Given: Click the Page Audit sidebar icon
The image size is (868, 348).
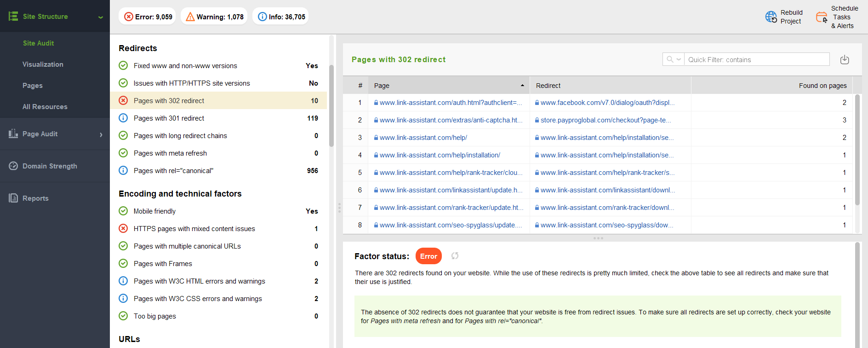Looking at the screenshot, I should pos(13,133).
